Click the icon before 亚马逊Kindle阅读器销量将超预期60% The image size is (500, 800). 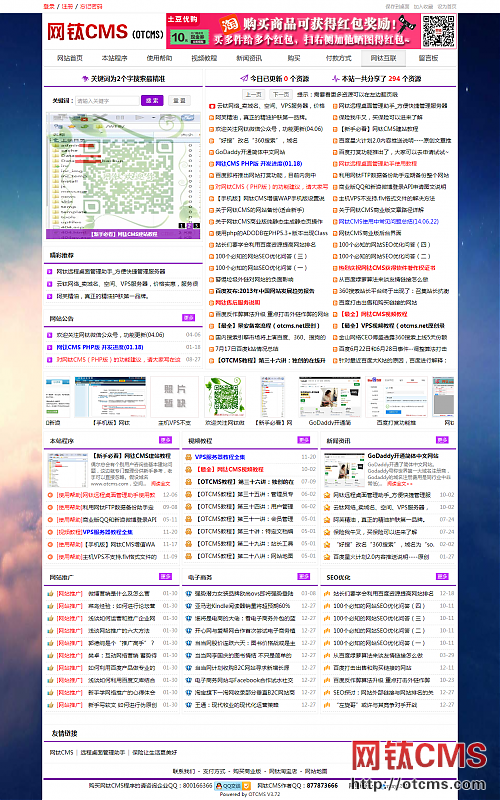tap(189, 606)
